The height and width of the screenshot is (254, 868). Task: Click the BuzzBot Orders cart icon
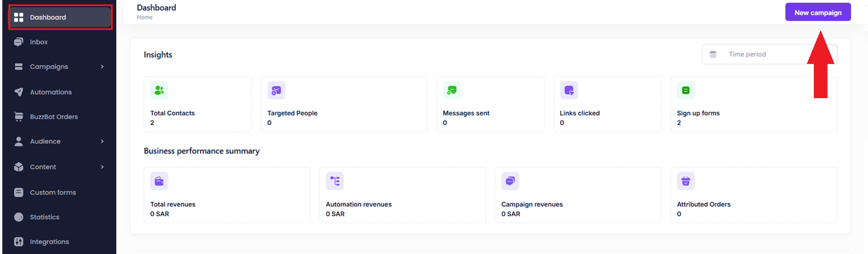[x=18, y=116]
